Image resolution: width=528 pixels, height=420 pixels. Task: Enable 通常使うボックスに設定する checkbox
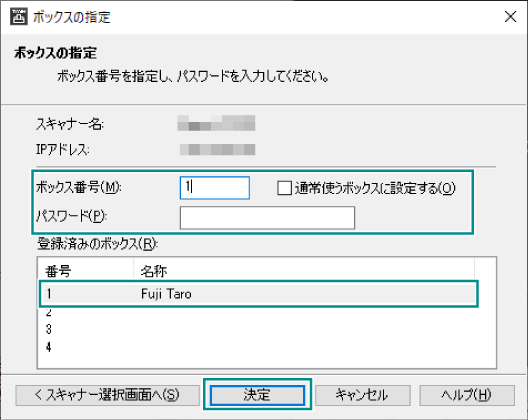(284, 188)
